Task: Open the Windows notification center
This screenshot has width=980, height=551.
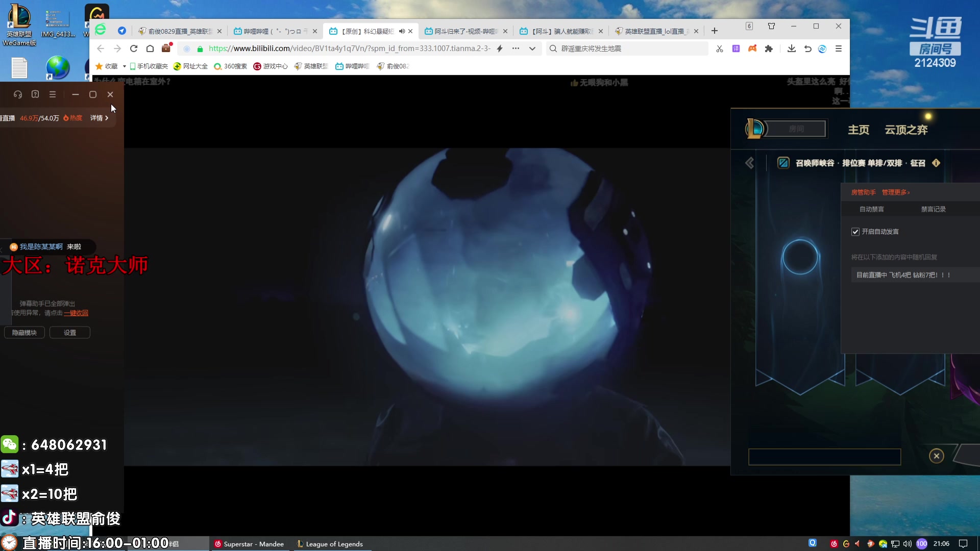Action: pos(963,544)
